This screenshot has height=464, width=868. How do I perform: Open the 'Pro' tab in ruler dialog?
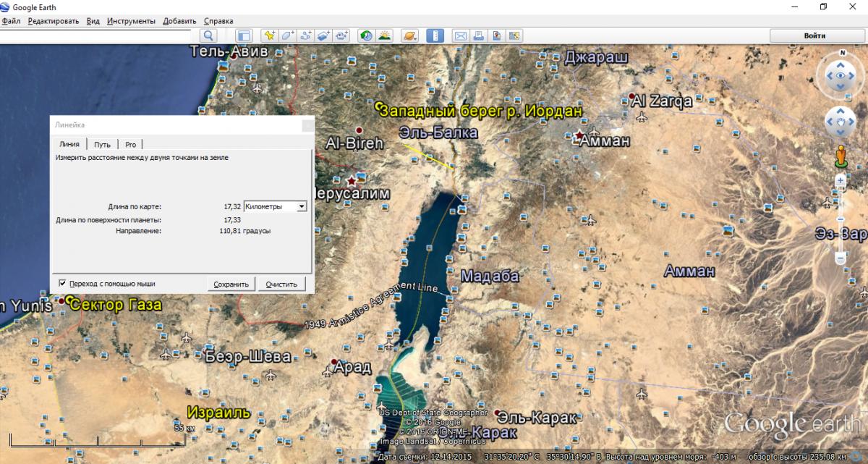coord(130,145)
